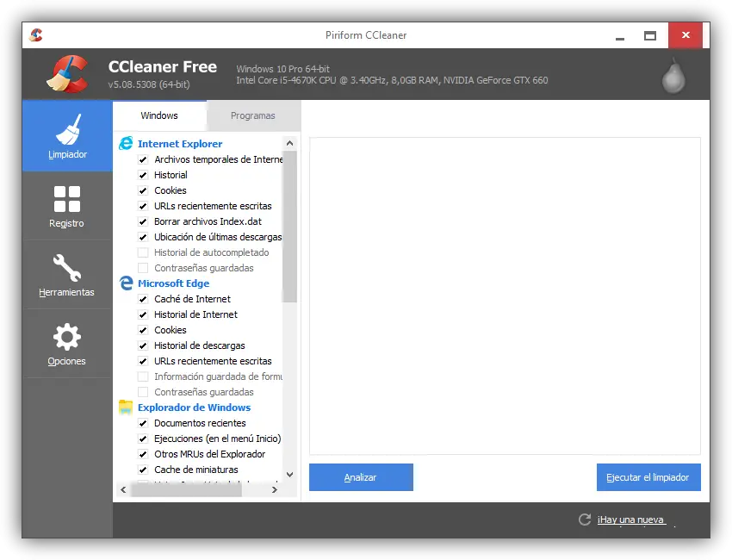This screenshot has height=560, width=732.
Task: Click the horizontal scroll right arrow
Action: tap(275, 489)
